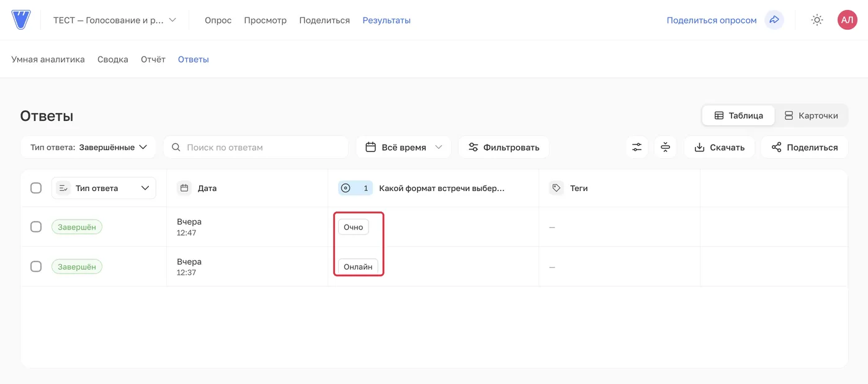Switch to the Сводка sub-tab

(113, 60)
